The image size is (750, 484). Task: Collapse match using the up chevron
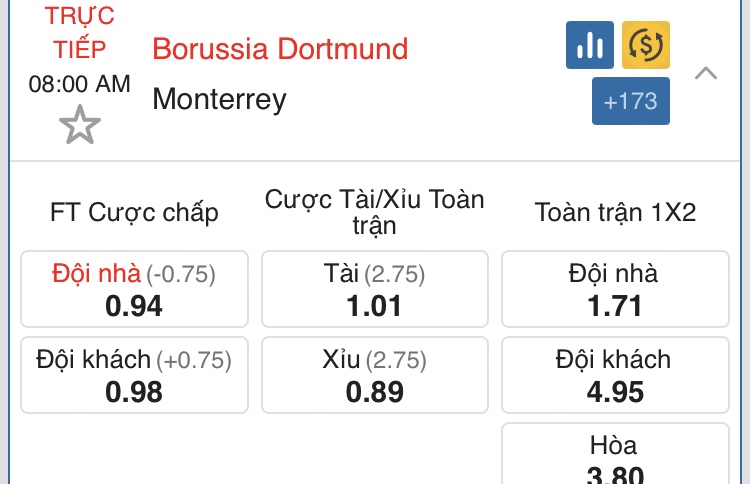[x=706, y=74]
